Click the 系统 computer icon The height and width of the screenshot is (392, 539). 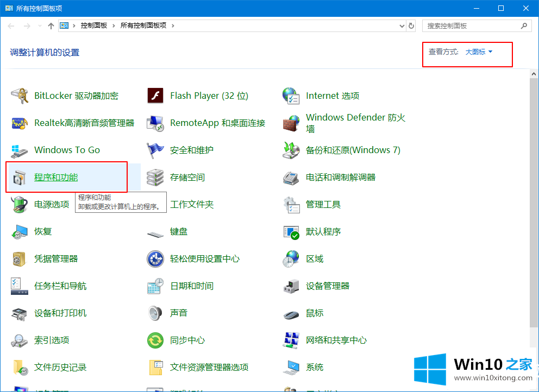point(291,367)
